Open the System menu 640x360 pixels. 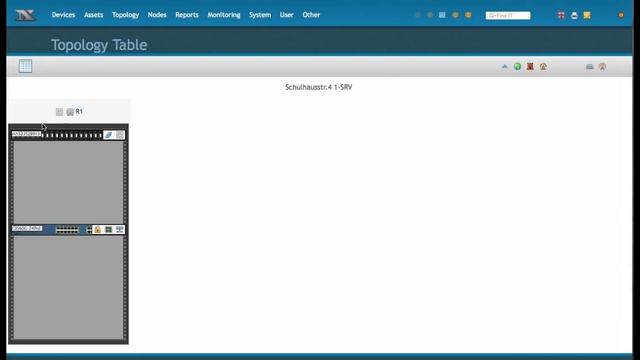(260, 15)
